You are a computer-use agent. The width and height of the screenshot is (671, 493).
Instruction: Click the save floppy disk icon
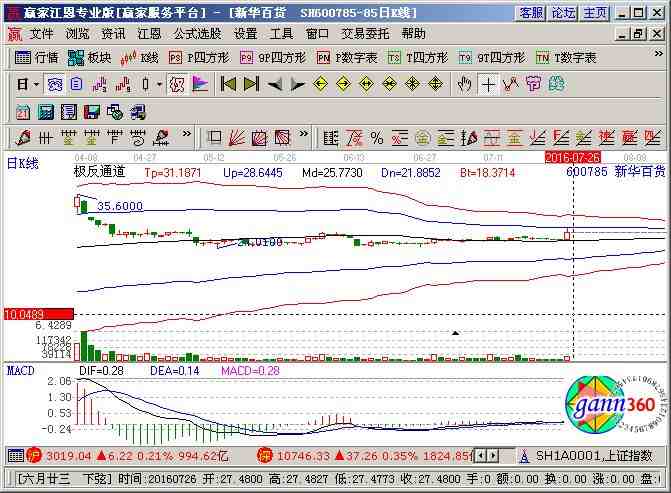[x=92, y=112]
